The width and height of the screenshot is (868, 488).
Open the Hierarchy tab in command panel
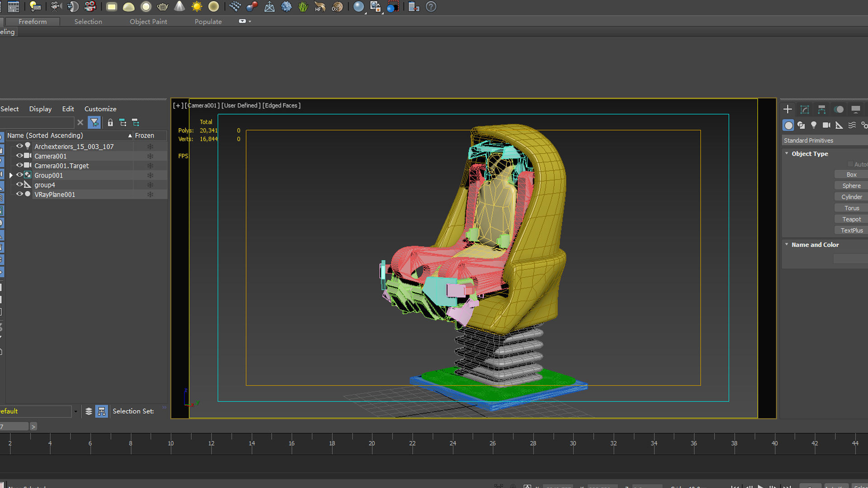tap(821, 109)
